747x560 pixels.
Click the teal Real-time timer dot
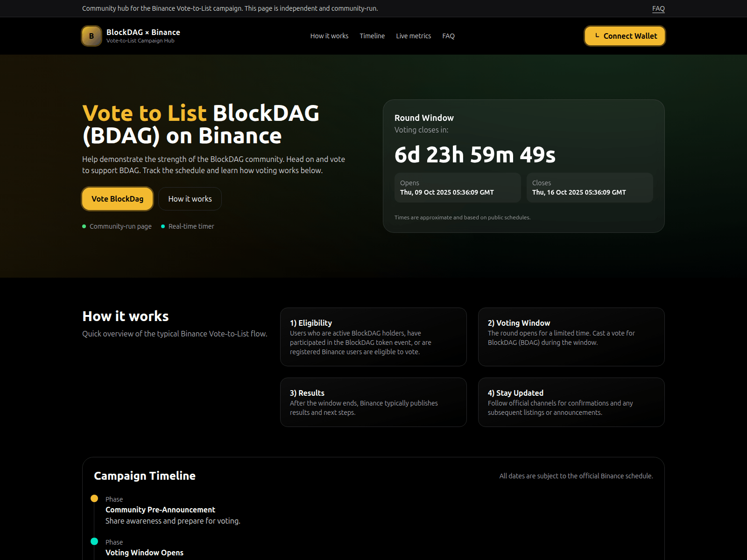pyautogui.click(x=163, y=226)
